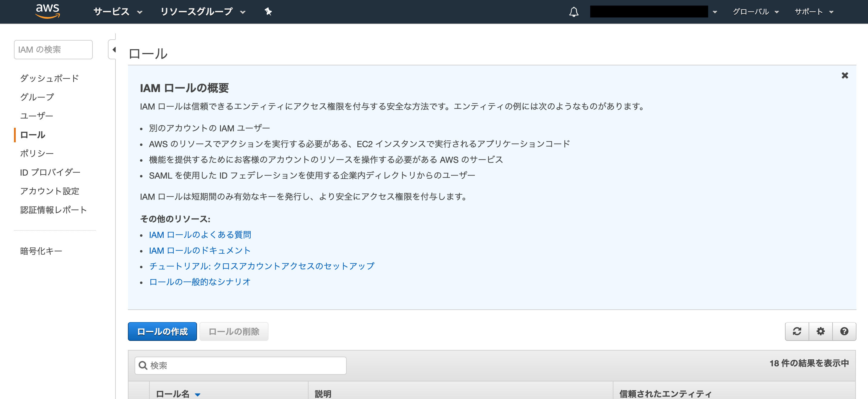This screenshot has height=399, width=868.
Task: Open the グローバル region dropdown
Action: 756,12
